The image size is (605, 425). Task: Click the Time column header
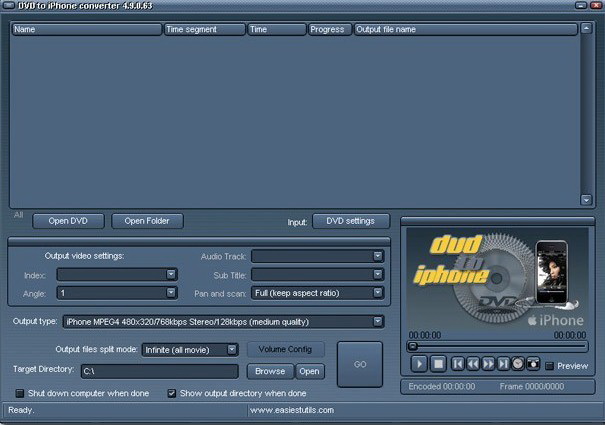[x=277, y=29]
